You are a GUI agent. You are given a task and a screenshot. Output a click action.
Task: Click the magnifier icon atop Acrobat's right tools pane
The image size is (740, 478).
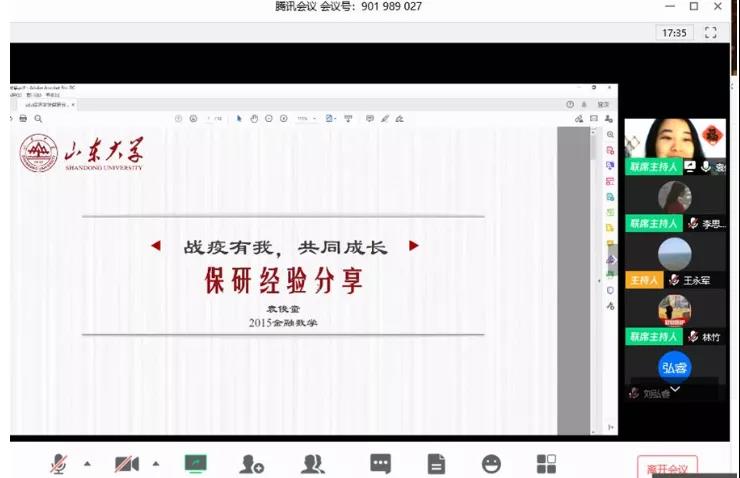click(610, 135)
